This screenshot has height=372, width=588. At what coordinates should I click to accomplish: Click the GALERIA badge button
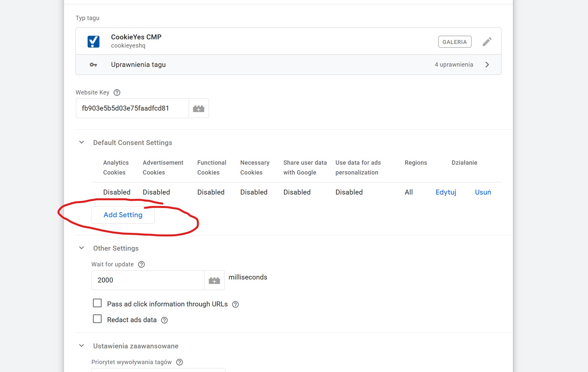454,42
